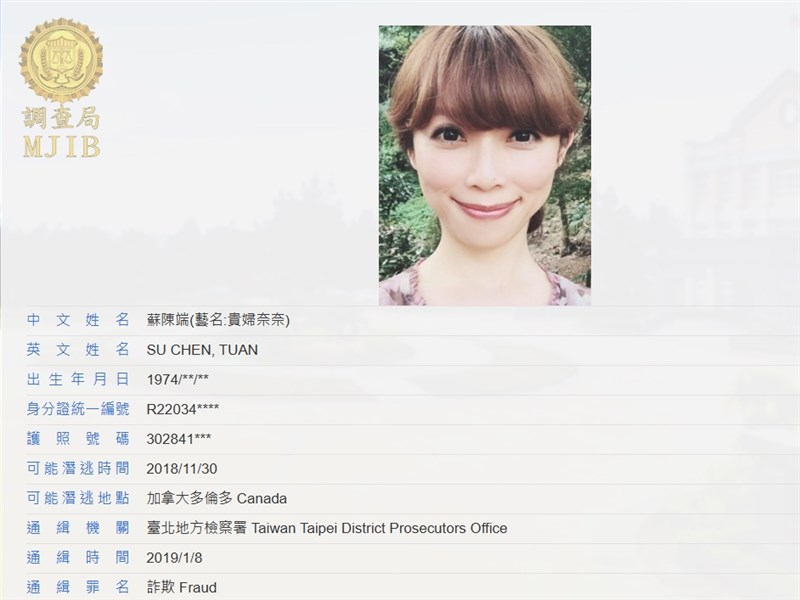Click the 英文姓名 field label
This screenshot has width=800, height=600.
[x=78, y=350]
